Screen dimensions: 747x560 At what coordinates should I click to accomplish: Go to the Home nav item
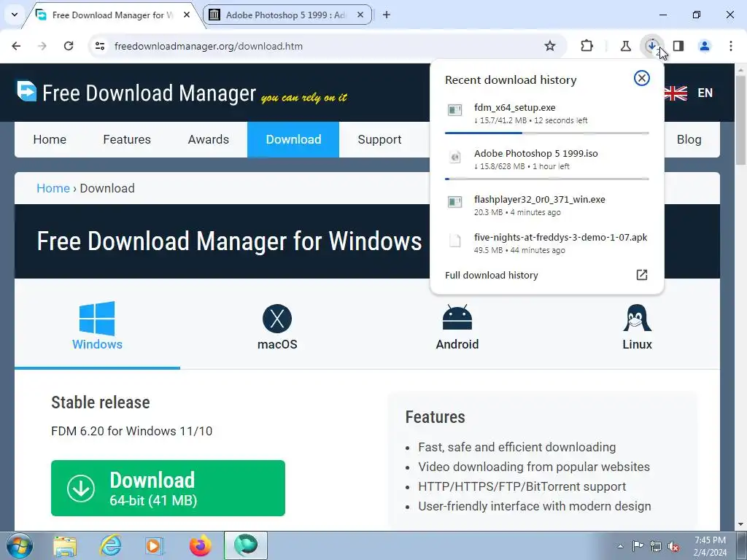[x=50, y=139]
